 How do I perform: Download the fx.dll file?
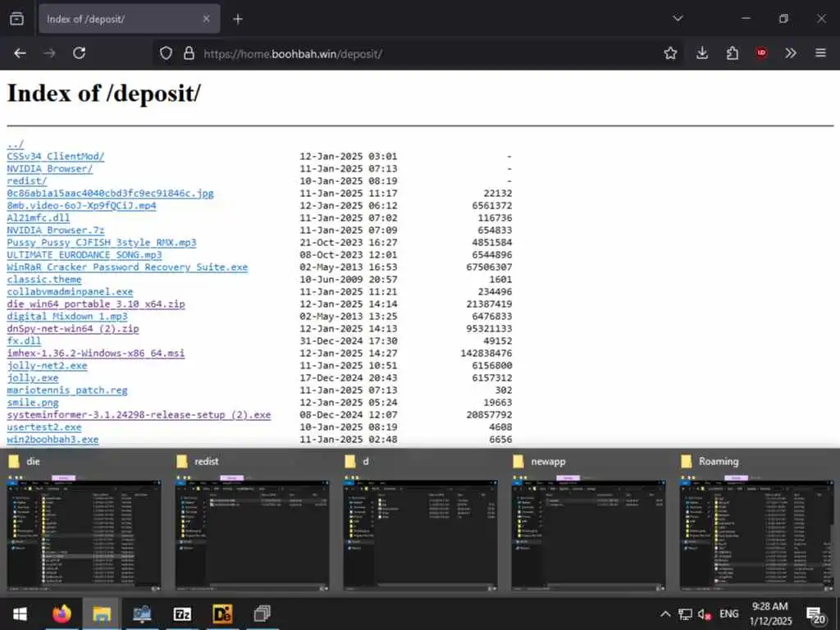click(24, 341)
